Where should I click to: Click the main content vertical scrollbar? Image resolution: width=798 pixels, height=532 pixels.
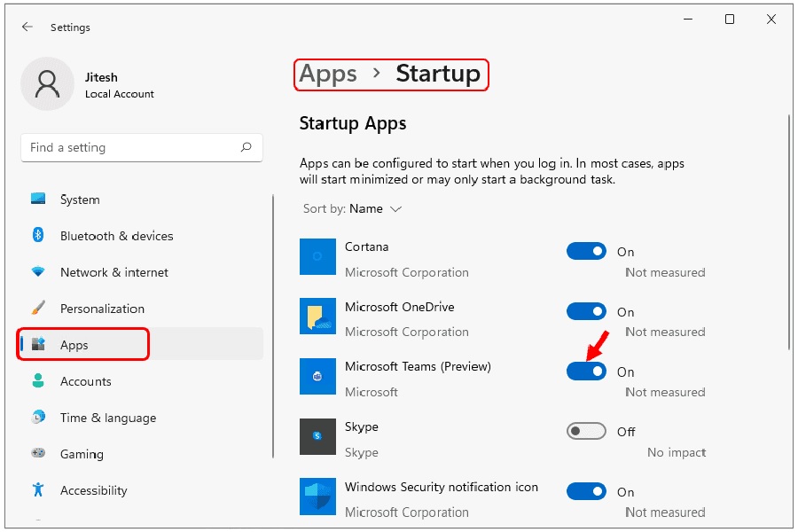point(789,231)
